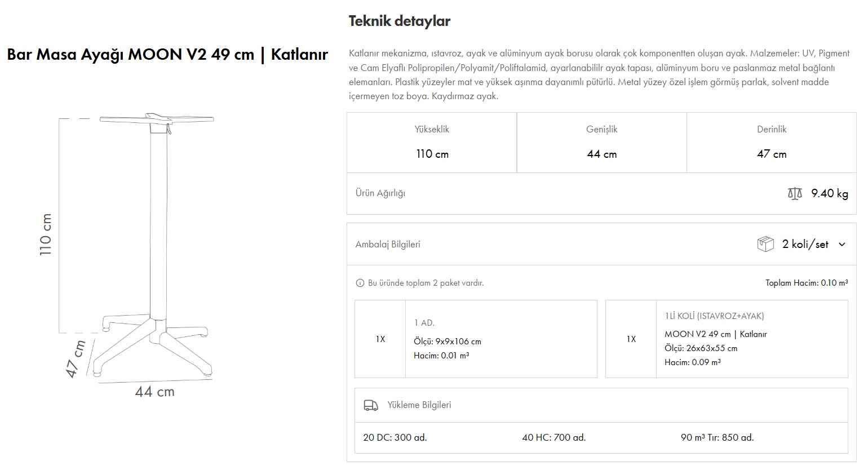Toggle the 1X cell of 1Lİ KOLİ box
This screenshot has width=868, height=470.
pos(631,339)
